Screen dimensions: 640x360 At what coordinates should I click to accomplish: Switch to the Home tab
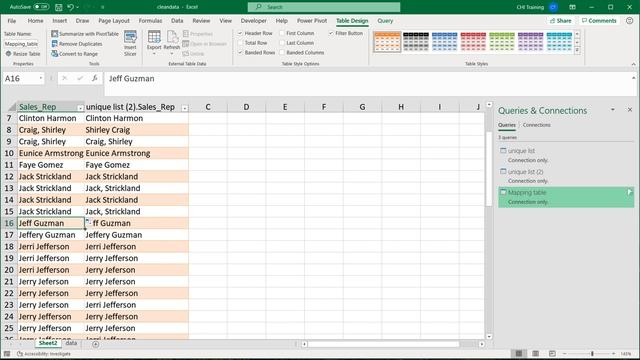[x=36, y=20]
